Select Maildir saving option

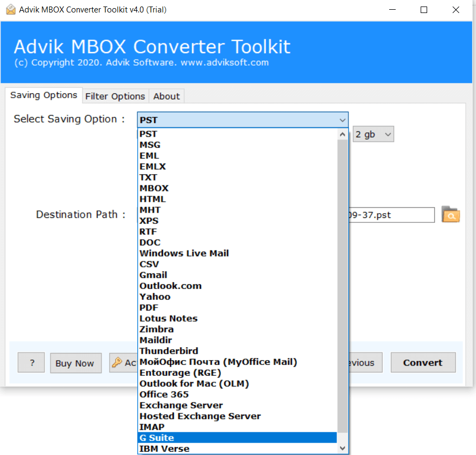(x=237, y=341)
